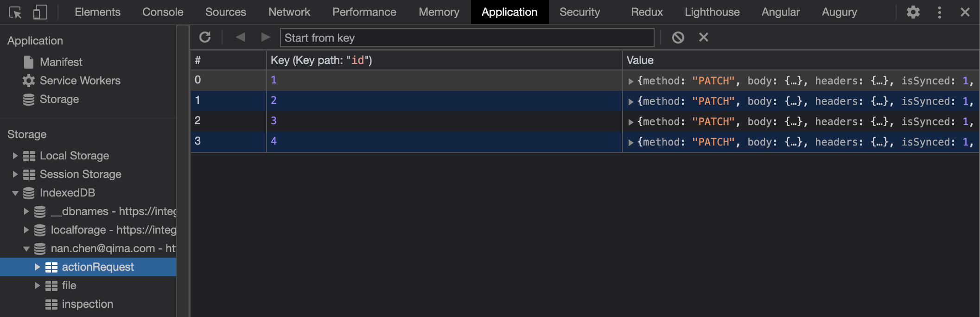Delete selected entry with X icon
This screenshot has width=980, height=317.
point(703,37)
